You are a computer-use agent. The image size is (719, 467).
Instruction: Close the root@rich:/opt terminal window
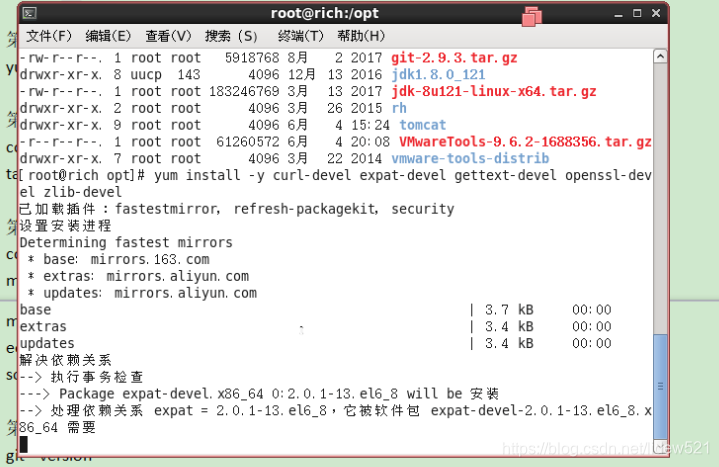tap(656, 13)
